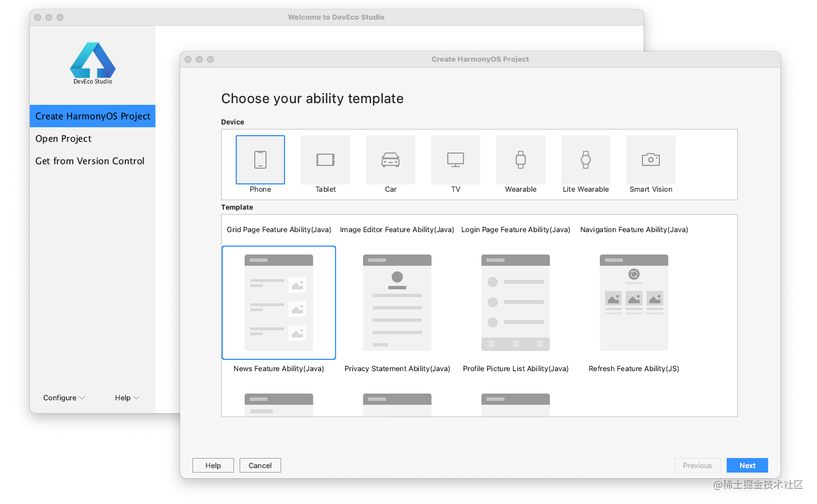Choose Open Project in welcome sidebar
Viewport: 817px width, 504px height.
pos(93,138)
